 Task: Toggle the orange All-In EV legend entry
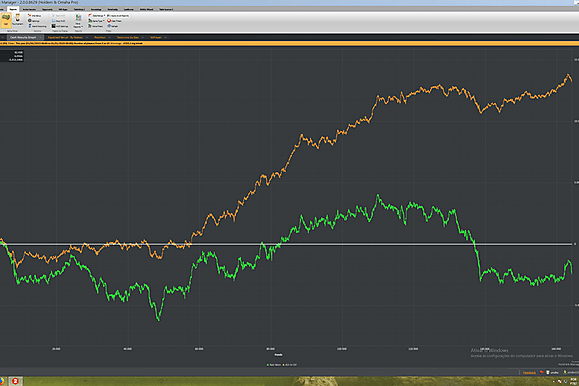pos(290,365)
